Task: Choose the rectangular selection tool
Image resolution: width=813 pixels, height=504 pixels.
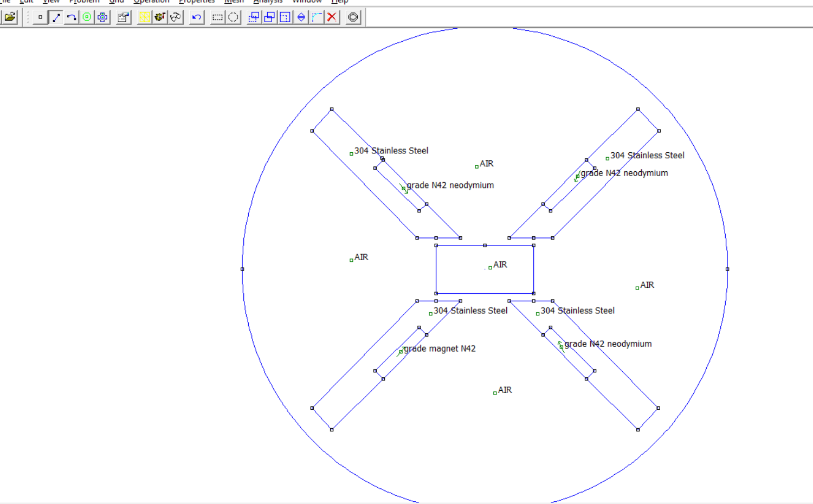Action: coord(218,17)
